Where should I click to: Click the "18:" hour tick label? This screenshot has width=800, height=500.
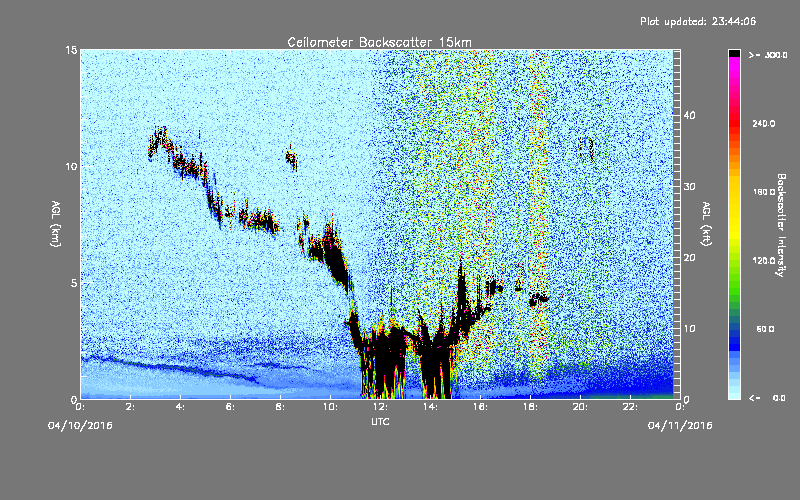click(x=530, y=407)
